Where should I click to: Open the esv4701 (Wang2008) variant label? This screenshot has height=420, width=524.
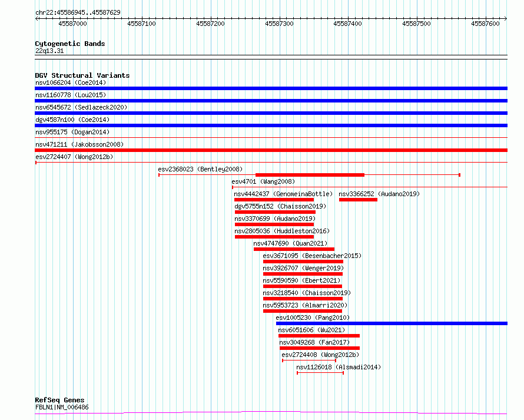tap(263, 181)
